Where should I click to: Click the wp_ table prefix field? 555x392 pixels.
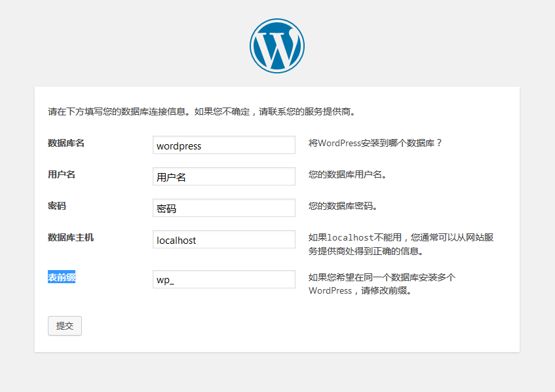(x=223, y=279)
